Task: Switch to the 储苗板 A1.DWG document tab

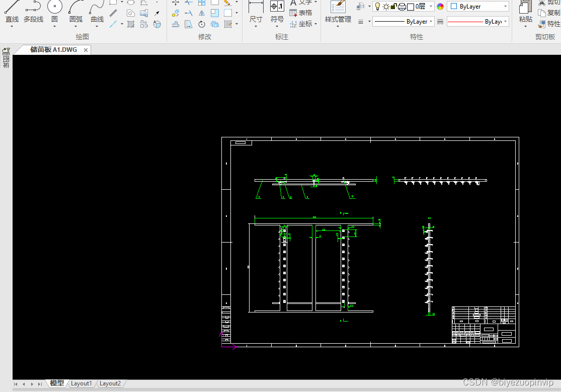Action: [x=54, y=50]
